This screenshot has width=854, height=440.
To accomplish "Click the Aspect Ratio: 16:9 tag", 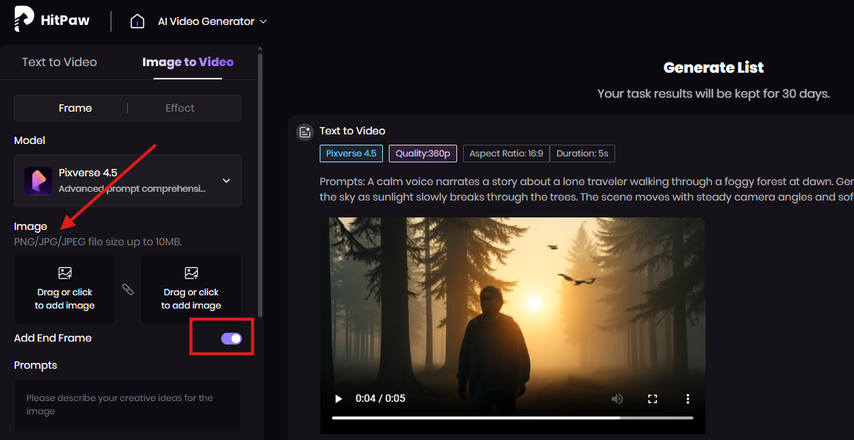I will tap(506, 154).
